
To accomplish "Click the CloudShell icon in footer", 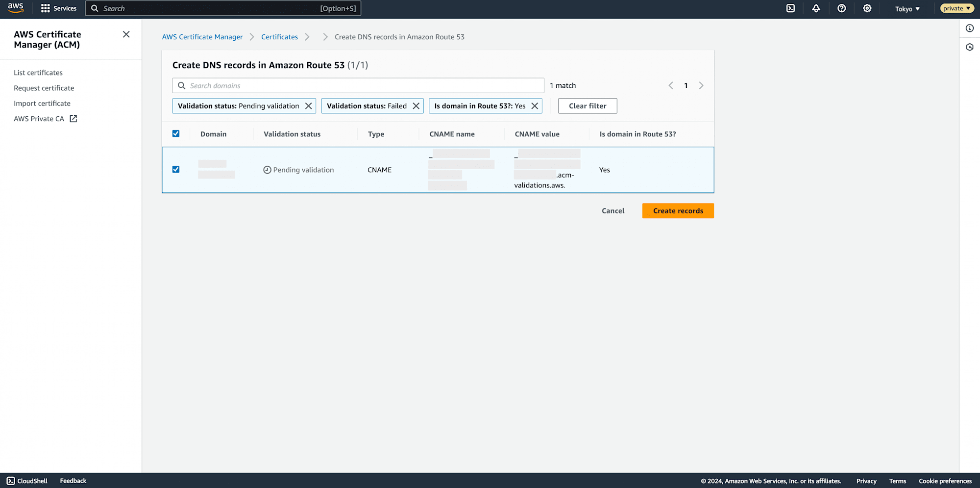I will click(11, 481).
